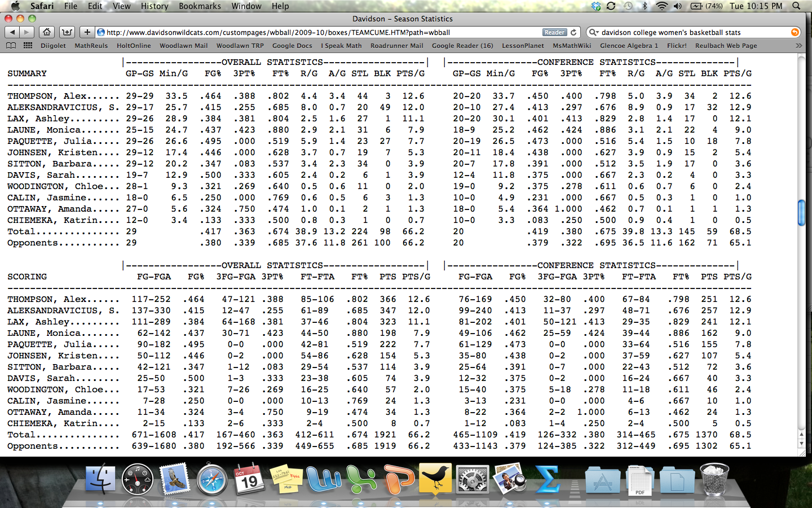Toggle the Reader button in address bar

[554, 32]
